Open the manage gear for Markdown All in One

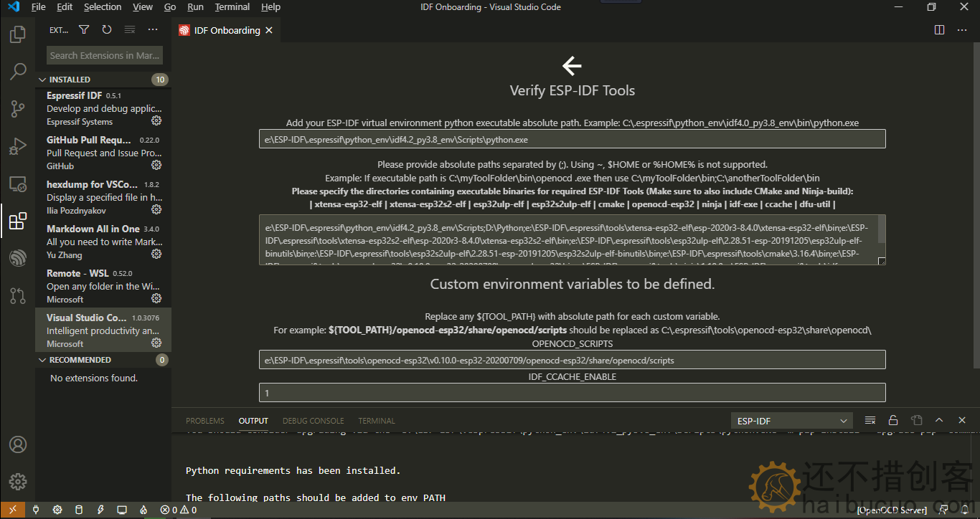156,254
